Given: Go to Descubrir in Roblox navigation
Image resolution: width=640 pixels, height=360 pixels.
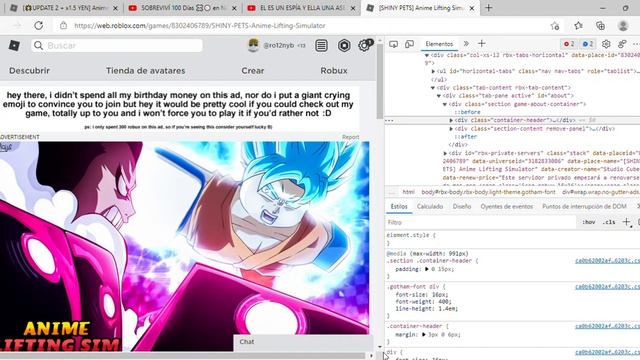Looking at the screenshot, I should pyautogui.click(x=29, y=71).
